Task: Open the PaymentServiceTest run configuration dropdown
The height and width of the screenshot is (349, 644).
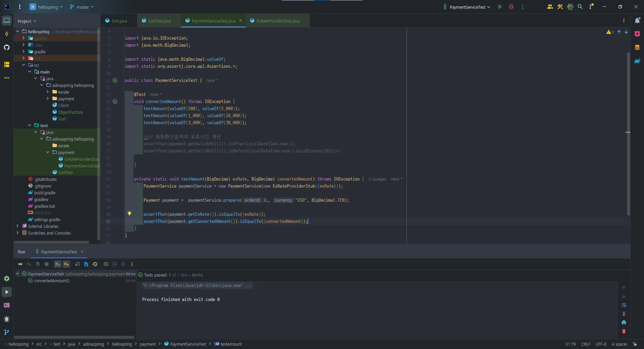Action: coord(467,7)
